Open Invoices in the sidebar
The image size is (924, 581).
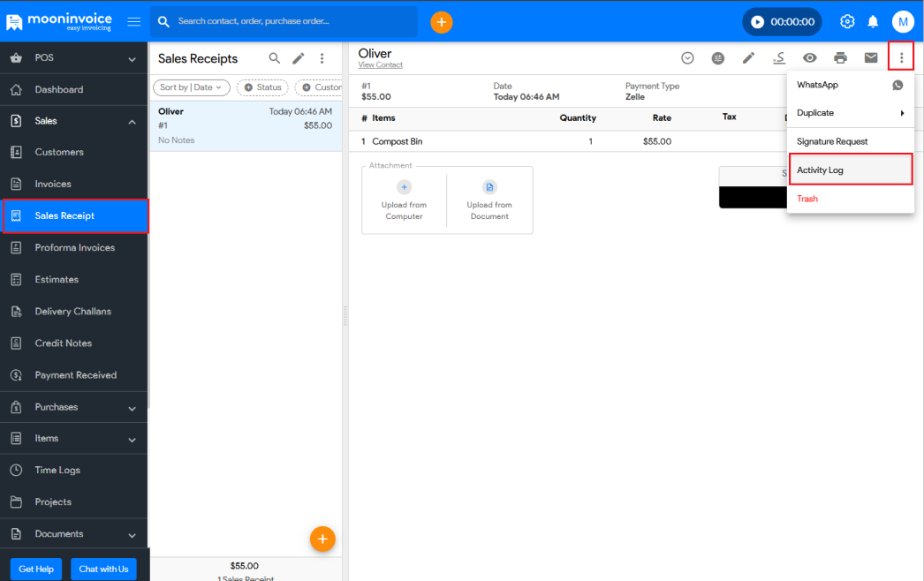(x=73, y=184)
